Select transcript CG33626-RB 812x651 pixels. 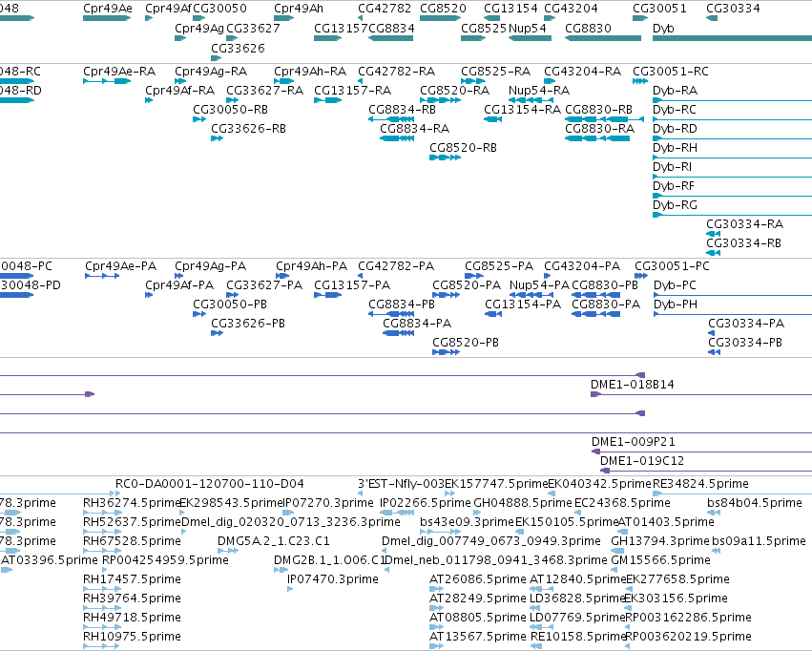(217, 138)
